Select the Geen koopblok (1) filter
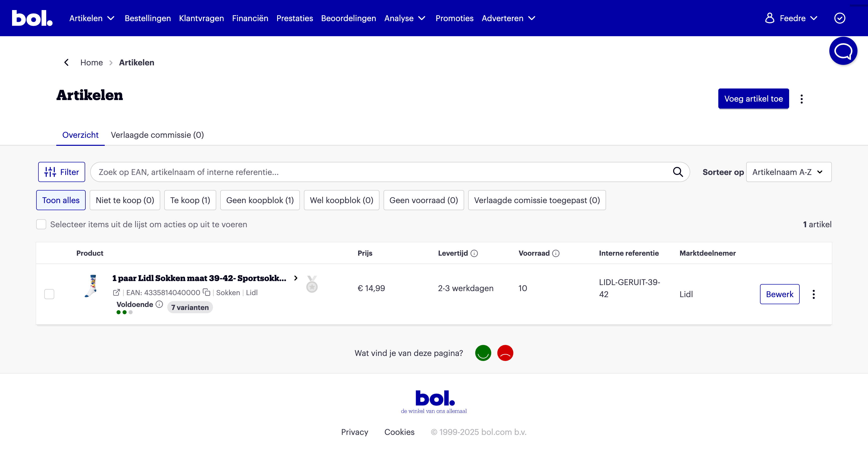Viewport: 868px width, 454px height. (x=260, y=200)
